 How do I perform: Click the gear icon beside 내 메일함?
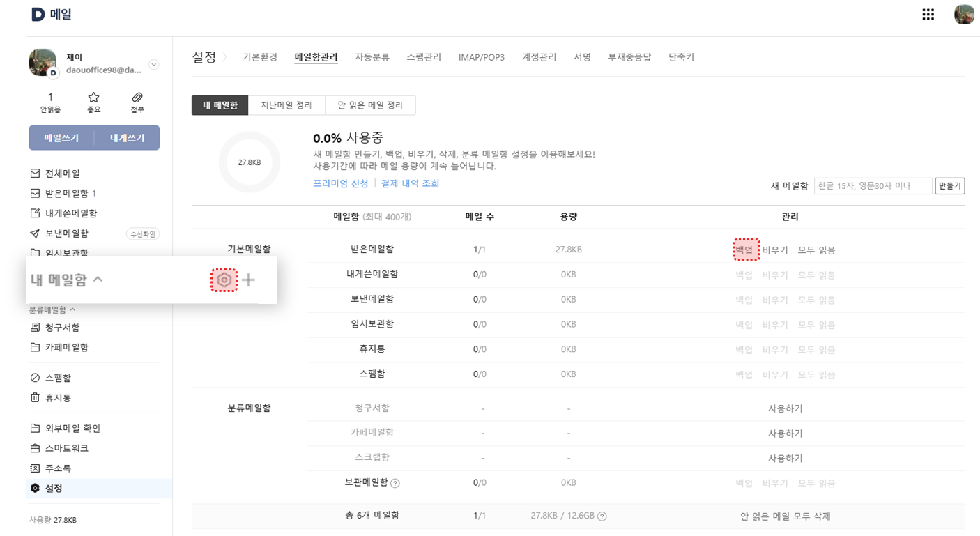(224, 280)
